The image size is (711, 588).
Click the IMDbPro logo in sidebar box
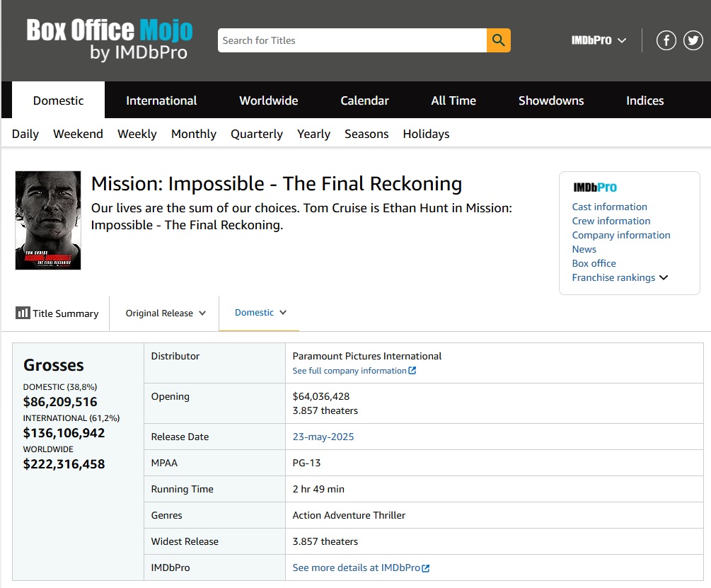click(594, 188)
